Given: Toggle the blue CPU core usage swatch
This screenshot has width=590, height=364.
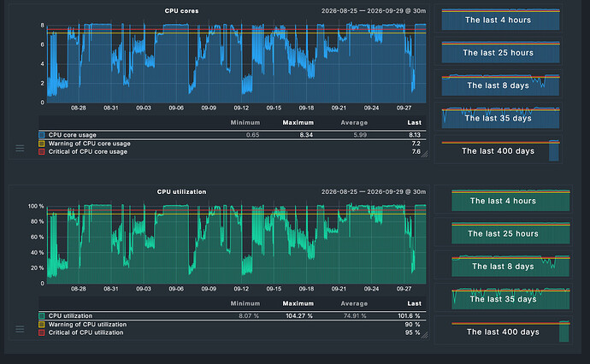Looking at the screenshot, I should [x=41, y=135].
